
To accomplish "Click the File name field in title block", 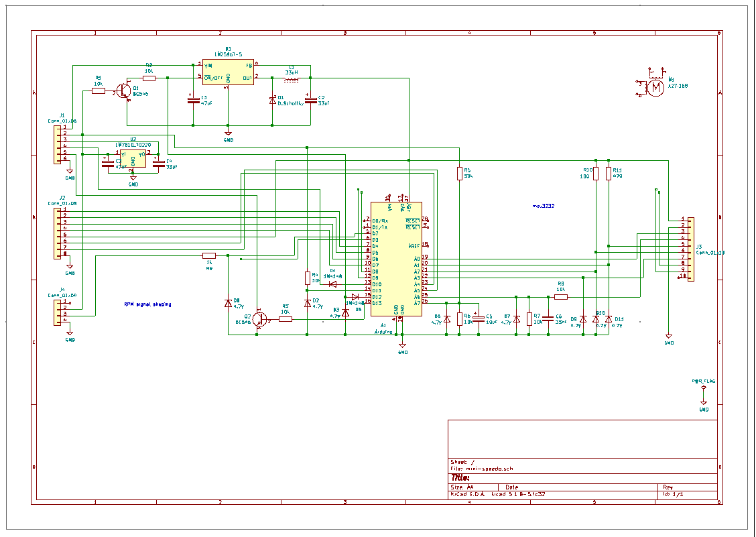I will point(483,469).
